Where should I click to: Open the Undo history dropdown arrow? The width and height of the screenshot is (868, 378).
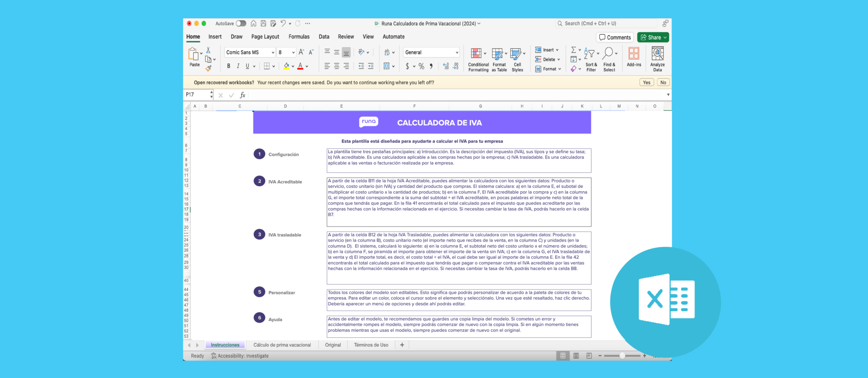[290, 24]
